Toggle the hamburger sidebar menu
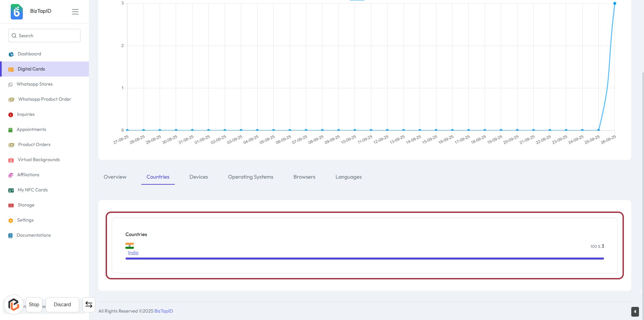The image size is (644, 320). pyautogui.click(x=75, y=12)
